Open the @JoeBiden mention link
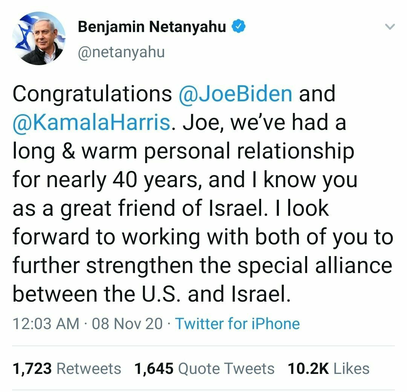This screenshot has height=392, width=407. [236, 94]
